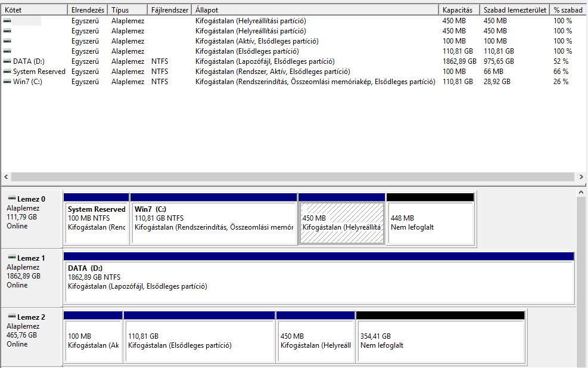Viewport: 588px width, 368px height.
Task: Sort by the Elrendezés column header
Action: pyautogui.click(x=88, y=10)
